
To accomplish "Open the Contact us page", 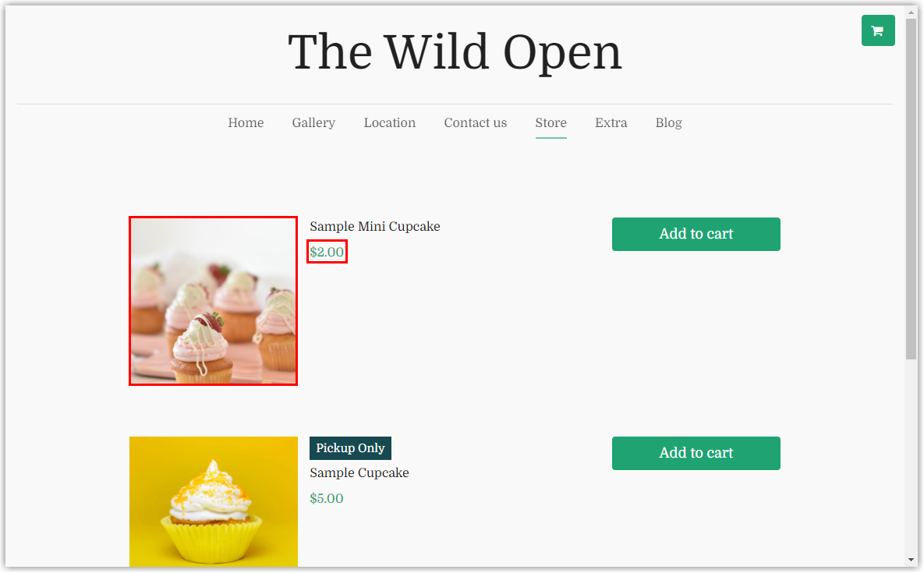I will pos(475,122).
